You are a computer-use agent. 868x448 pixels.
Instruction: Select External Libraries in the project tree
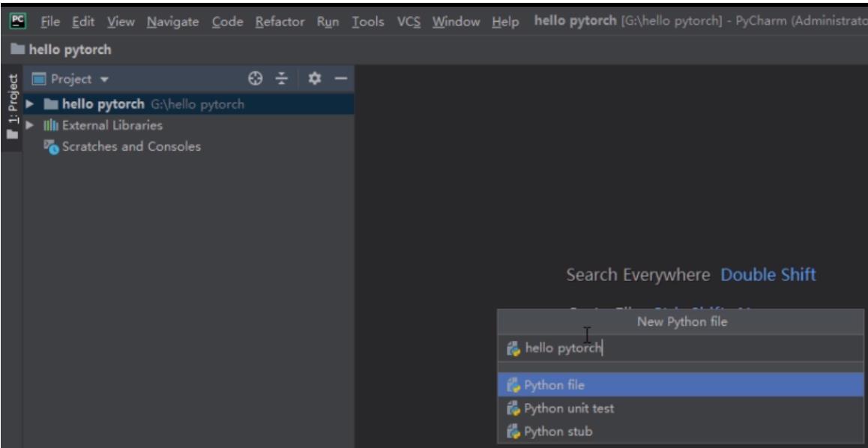point(112,125)
